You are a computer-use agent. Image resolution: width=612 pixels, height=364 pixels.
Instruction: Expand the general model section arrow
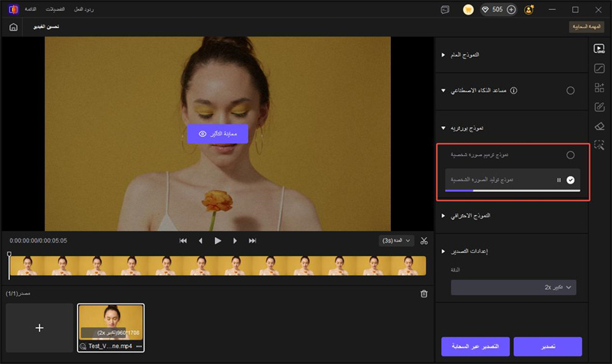(443, 55)
